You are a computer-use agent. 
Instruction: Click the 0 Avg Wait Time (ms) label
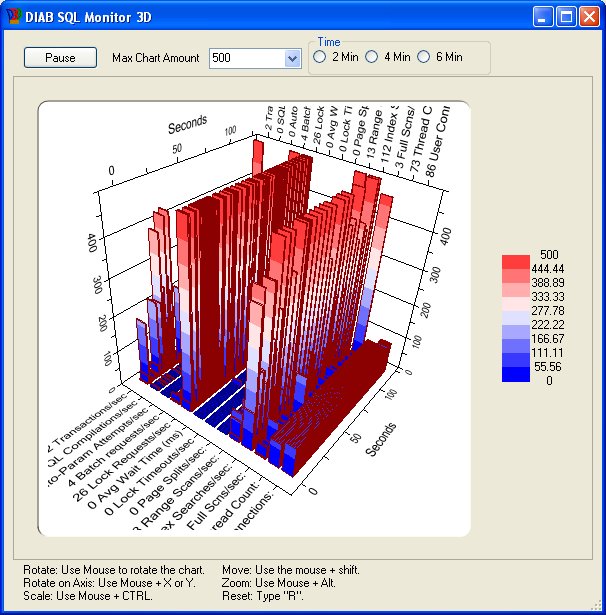click(x=135, y=469)
